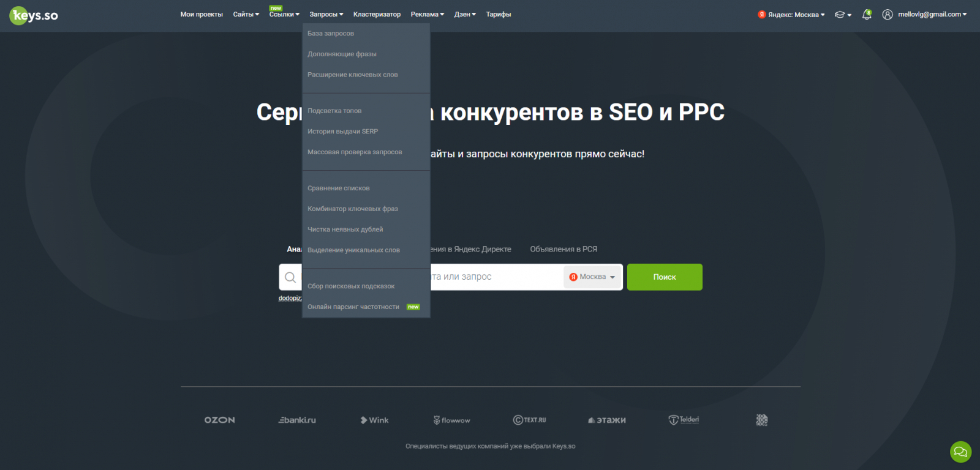Click the этажи logo

607,420
